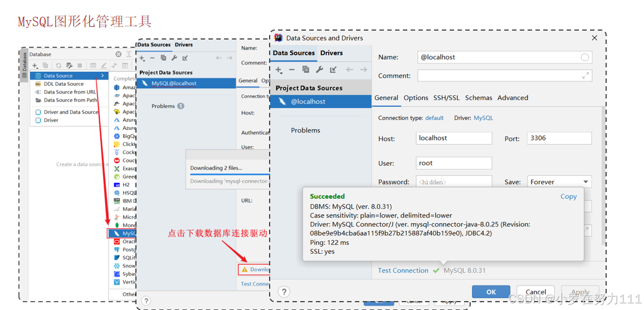Click the query console QL icon in the Database panel
644x310 pixels.
click(x=125, y=65)
